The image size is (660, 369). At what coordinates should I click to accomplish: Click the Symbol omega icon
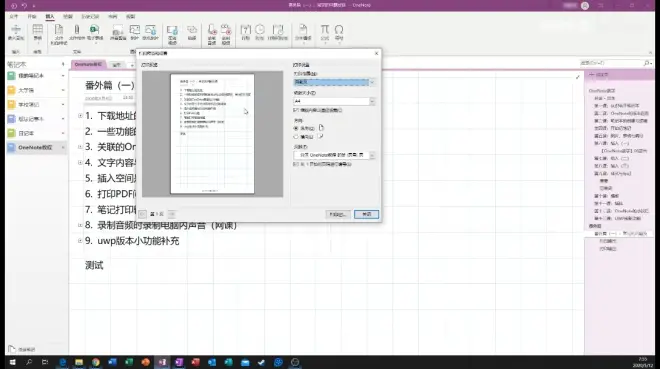click(x=339, y=32)
